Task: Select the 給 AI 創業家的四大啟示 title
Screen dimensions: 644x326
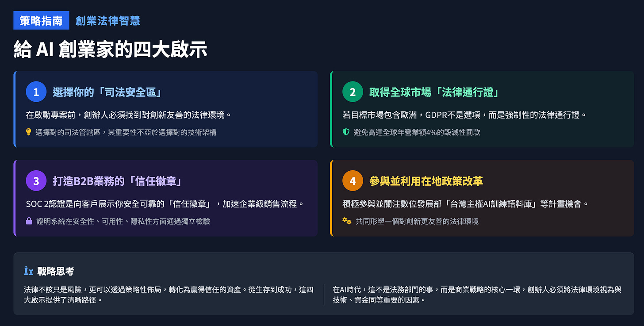Action: coord(111,49)
